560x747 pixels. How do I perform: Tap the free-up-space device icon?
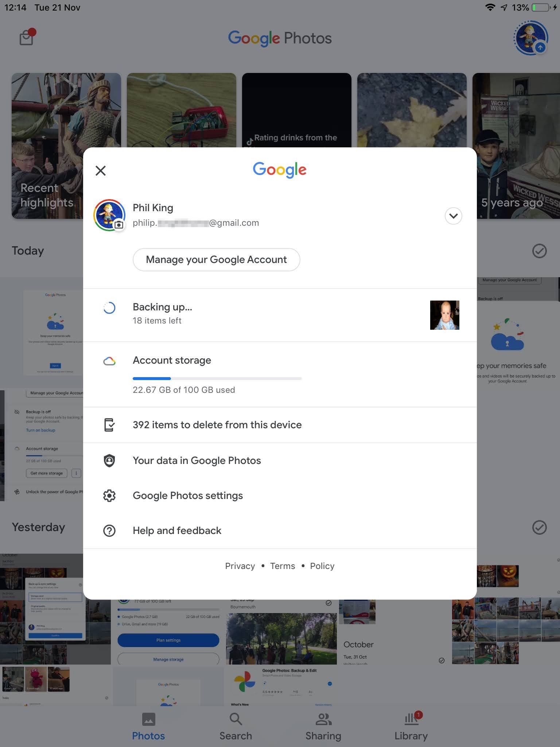[109, 425]
